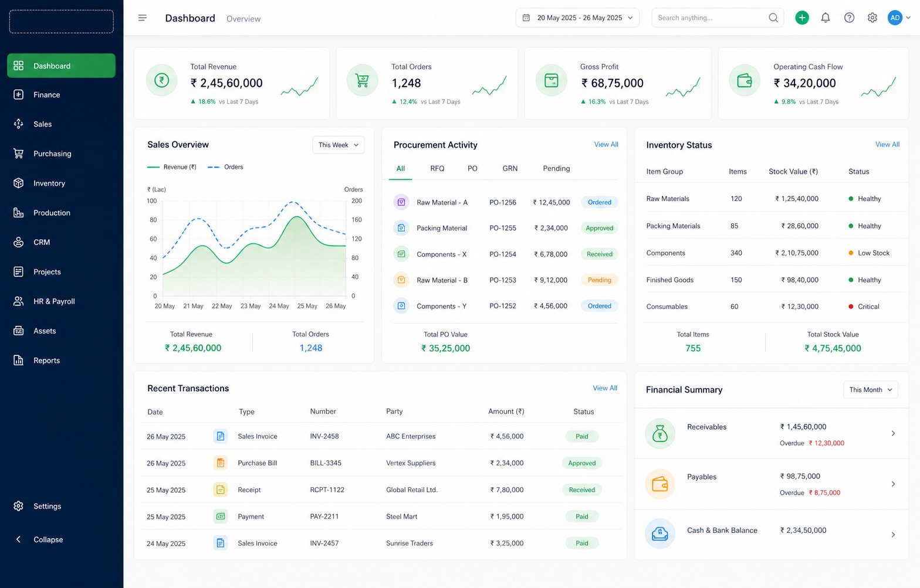Click the Critical status for Consumables
This screenshot has height=588, width=920.
(x=864, y=307)
